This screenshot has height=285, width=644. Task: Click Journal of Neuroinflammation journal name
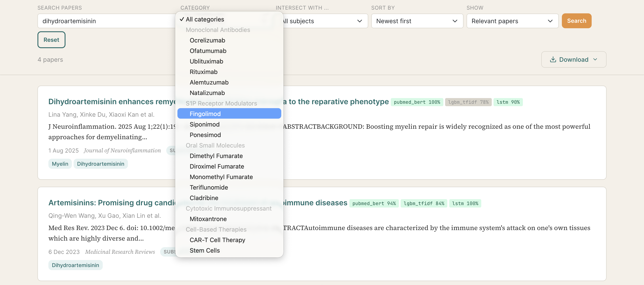click(x=122, y=150)
